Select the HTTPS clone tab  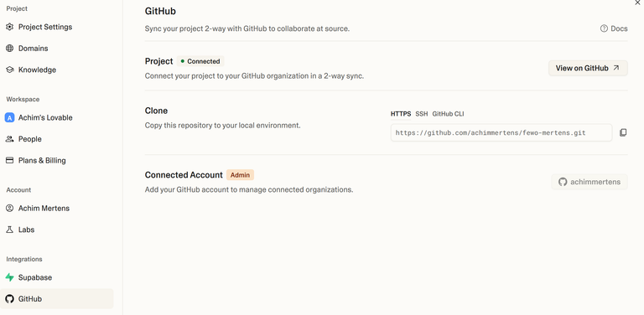401,114
